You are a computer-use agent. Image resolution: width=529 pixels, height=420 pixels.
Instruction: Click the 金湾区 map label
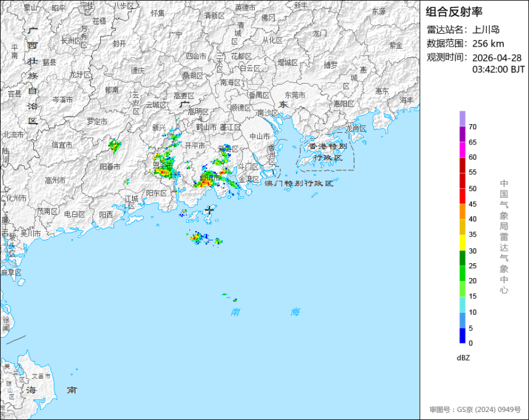(249, 180)
